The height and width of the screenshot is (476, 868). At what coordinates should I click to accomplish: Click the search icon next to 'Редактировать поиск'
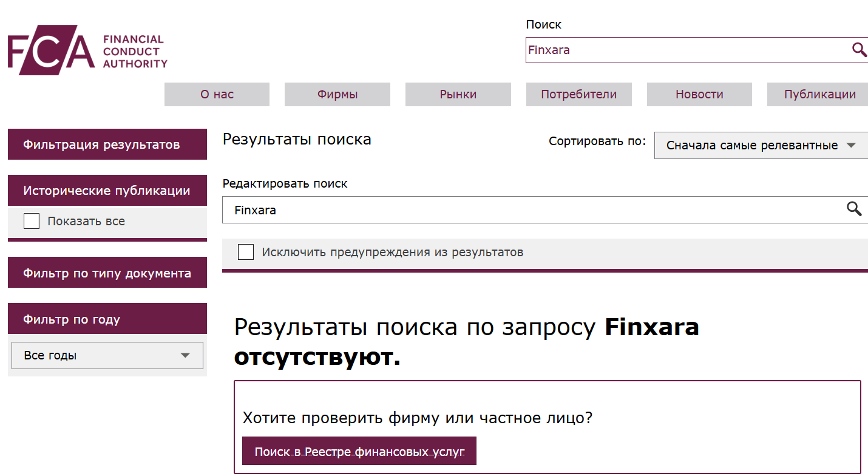(855, 209)
